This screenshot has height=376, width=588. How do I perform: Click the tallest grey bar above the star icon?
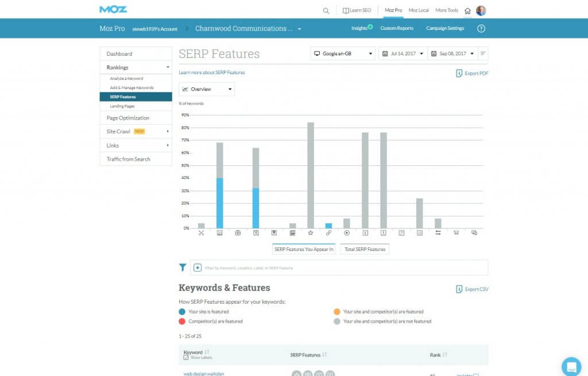(x=311, y=175)
